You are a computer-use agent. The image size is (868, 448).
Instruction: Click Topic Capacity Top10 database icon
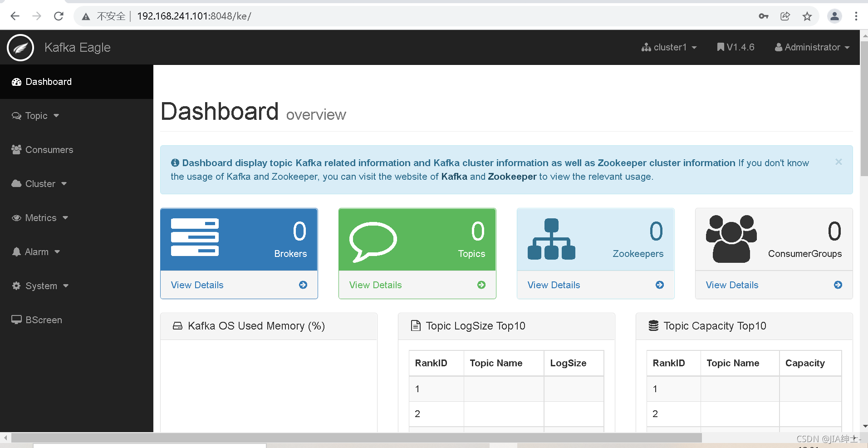point(653,326)
